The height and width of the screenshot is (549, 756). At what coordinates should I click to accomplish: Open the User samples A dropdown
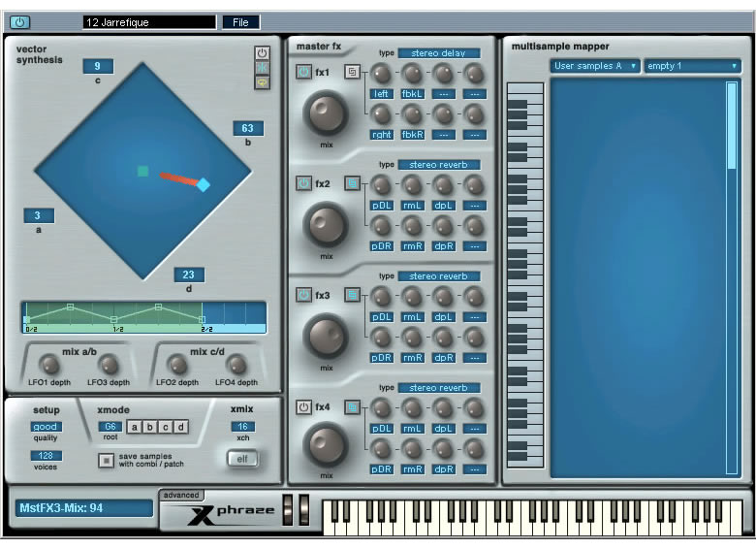click(x=595, y=66)
